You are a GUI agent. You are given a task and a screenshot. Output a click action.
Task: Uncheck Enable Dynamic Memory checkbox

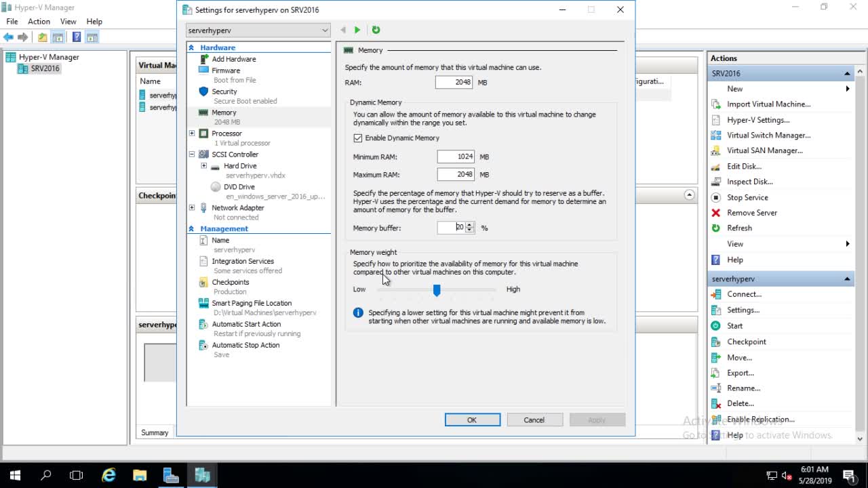tap(357, 138)
